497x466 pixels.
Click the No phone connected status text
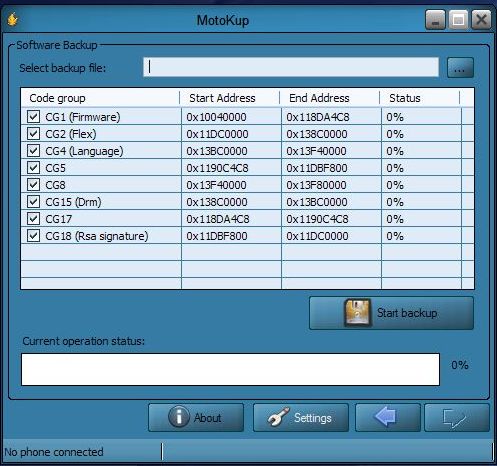click(54, 452)
